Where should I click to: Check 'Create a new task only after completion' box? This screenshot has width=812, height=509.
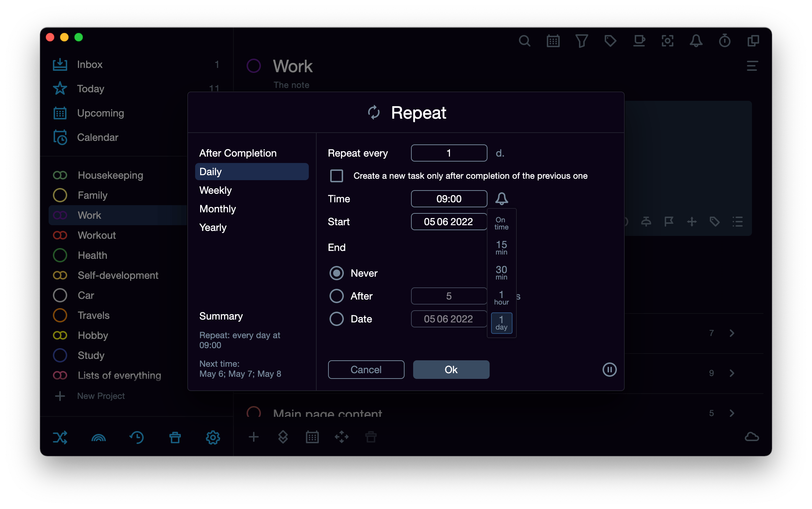click(x=336, y=176)
